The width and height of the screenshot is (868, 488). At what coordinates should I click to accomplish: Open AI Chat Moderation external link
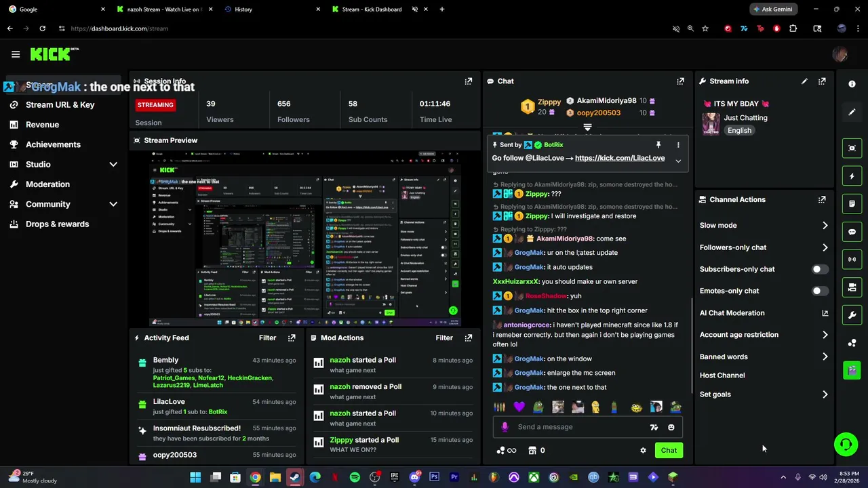pyautogui.click(x=825, y=313)
